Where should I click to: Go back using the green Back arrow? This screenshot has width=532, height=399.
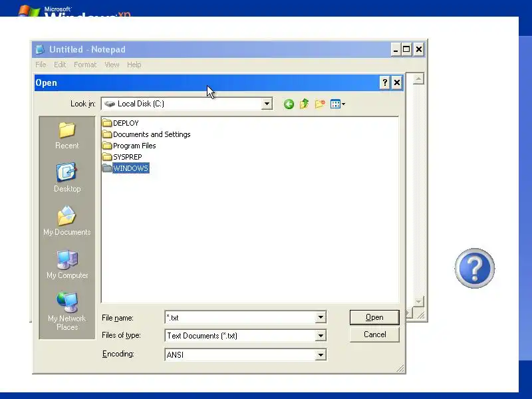289,104
